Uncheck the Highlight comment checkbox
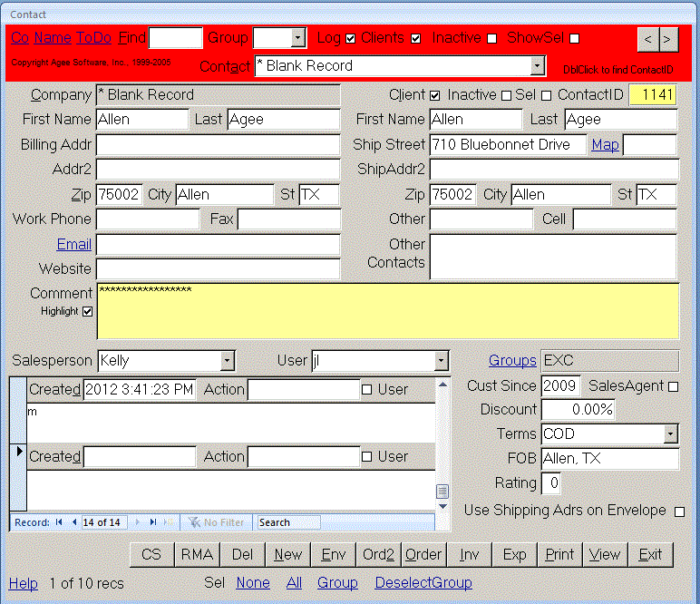Image resolution: width=700 pixels, height=604 pixels. pos(88,311)
